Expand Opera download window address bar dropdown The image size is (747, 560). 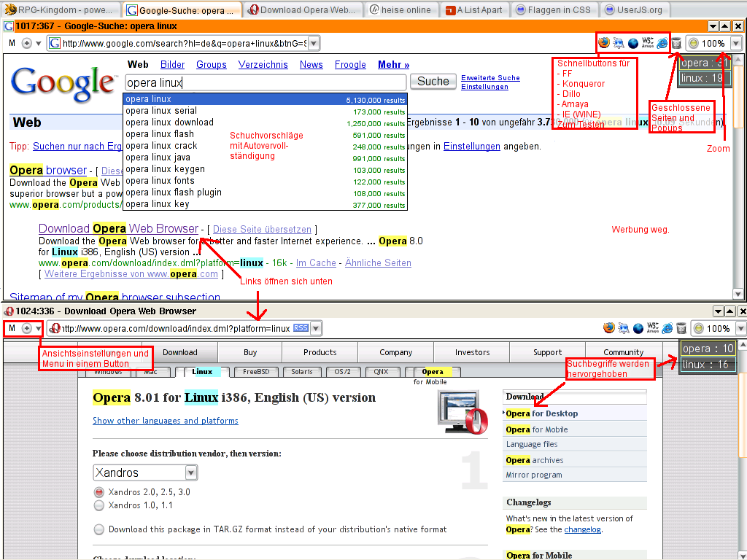316,328
